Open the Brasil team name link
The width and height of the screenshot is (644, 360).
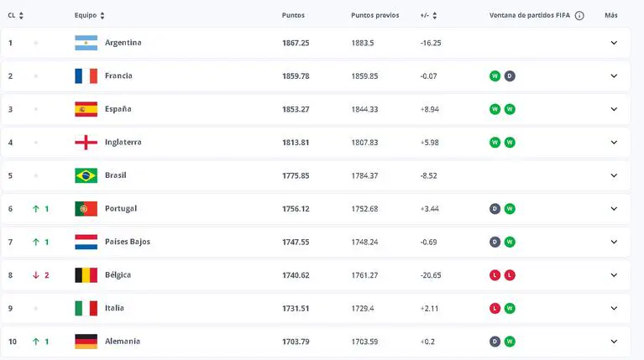tap(115, 175)
